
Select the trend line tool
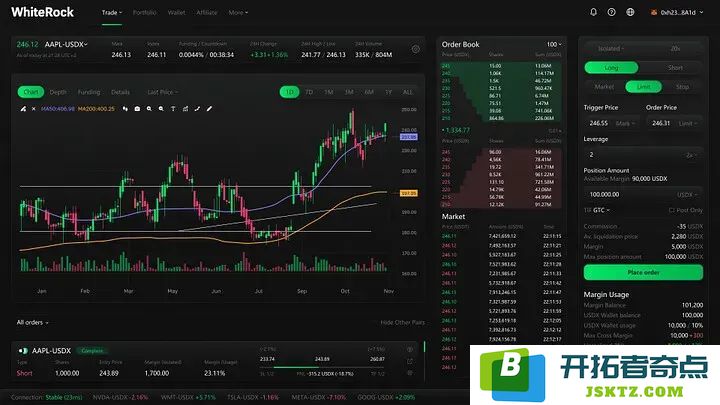197,109
